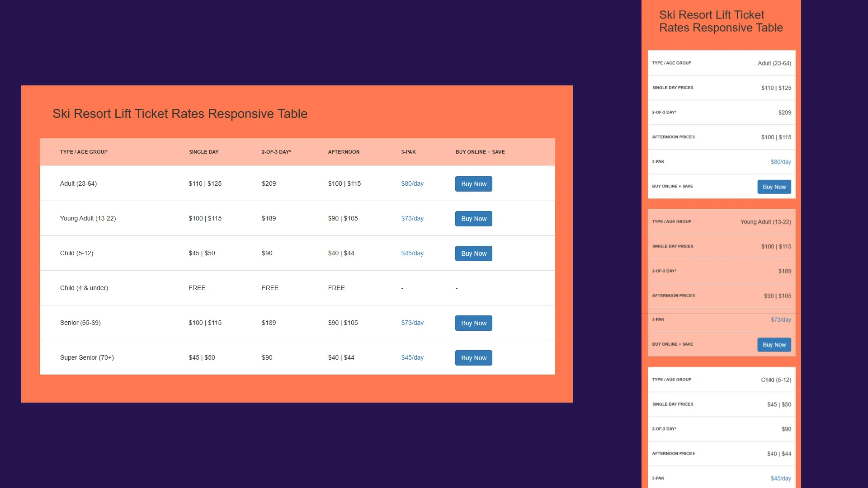Select the Adult (23-64) row label
Screen dimensions: 868x488
[78, 183]
